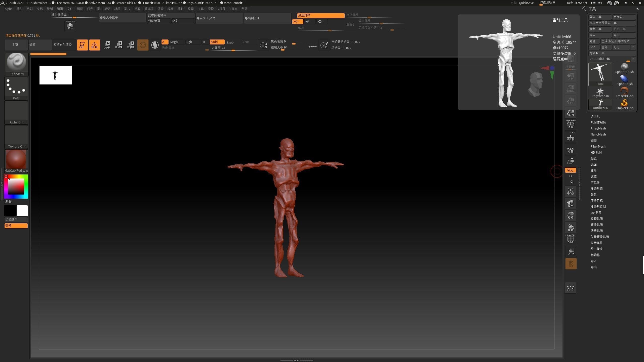Image resolution: width=644 pixels, height=362 pixels.
Task: Toggle PolyF Line Fill display
Action: point(571,239)
